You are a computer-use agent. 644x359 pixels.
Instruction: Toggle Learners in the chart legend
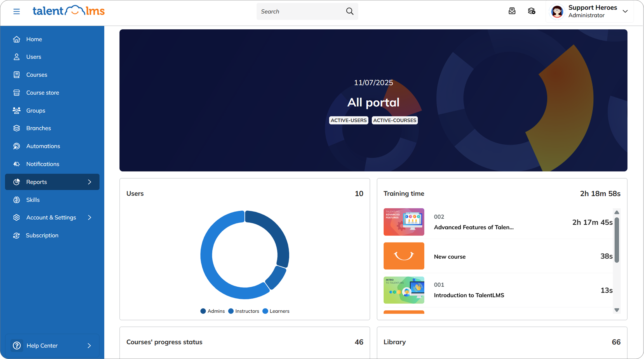276,311
